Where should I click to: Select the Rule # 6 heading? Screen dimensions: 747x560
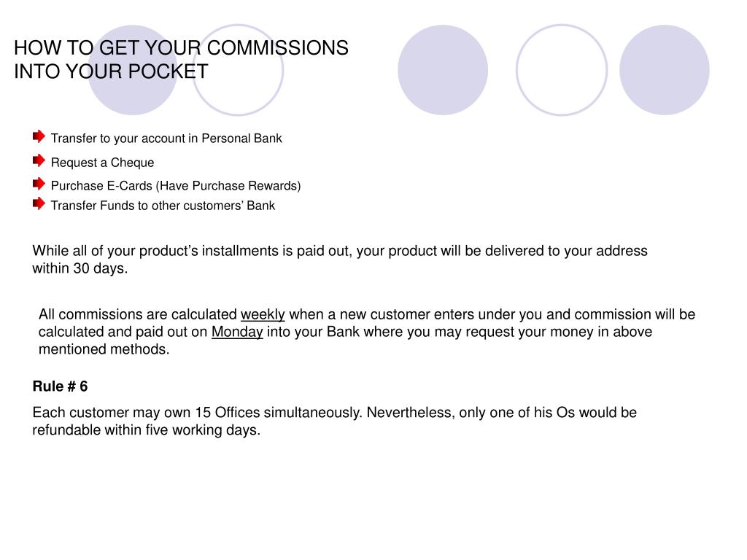pyautogui.click(x=60, y=386)
